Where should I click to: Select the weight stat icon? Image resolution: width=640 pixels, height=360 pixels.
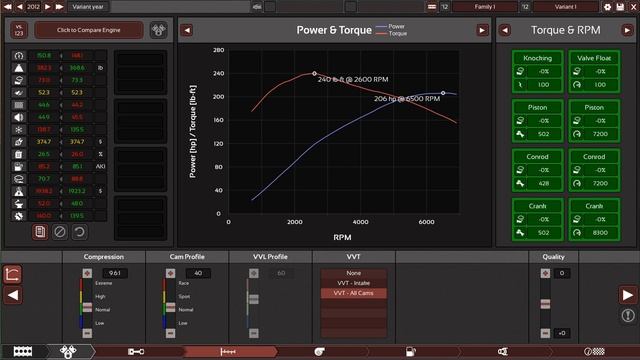click(19, 68)
